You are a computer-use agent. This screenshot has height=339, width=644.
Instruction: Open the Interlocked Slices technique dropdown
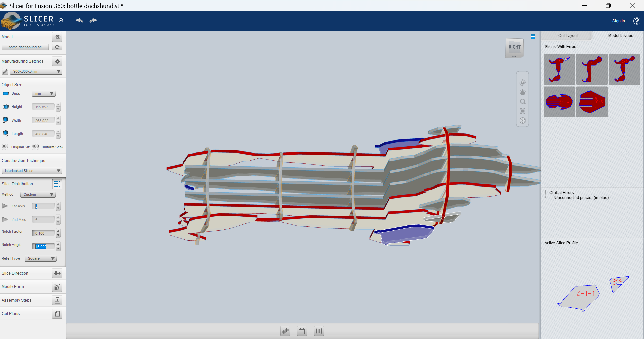pyautogui.click(x=32, y=171)
